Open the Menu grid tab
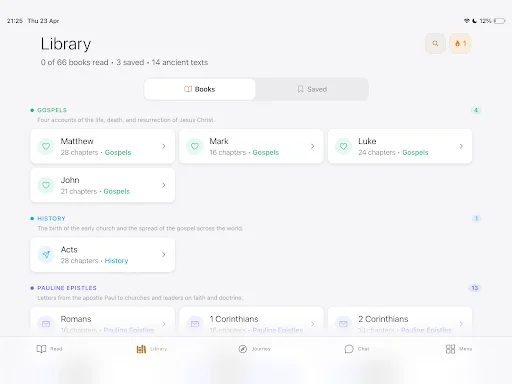The width and height of the screenshot is (512, 384). [x=459, y=349]
